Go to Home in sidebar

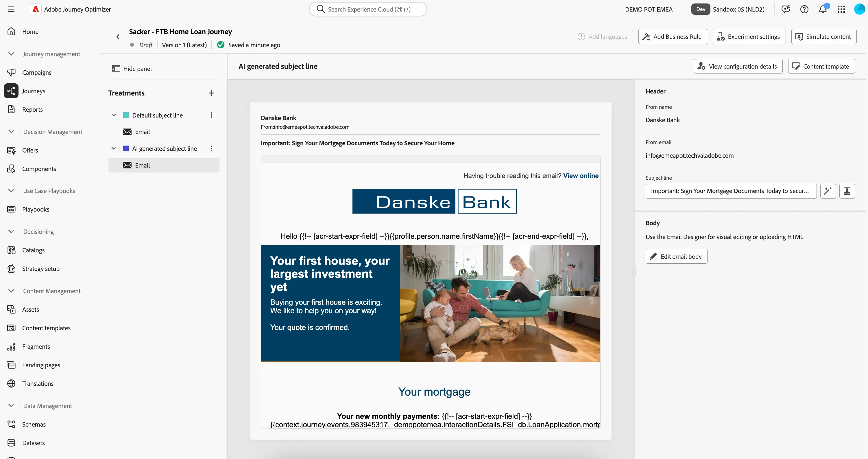[30, 31]
